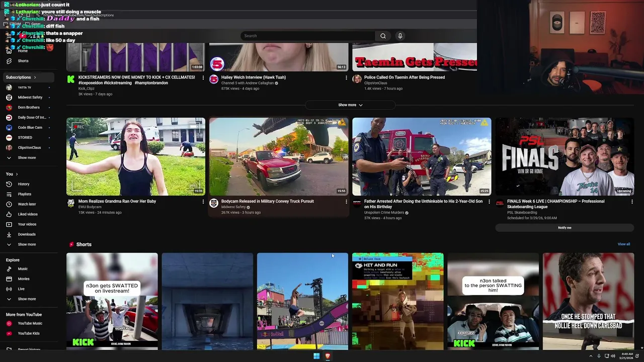Viewport: 644px width, 362px height.
Task: Open Hailey Welch Interview video title
Action: coord(254,77)
